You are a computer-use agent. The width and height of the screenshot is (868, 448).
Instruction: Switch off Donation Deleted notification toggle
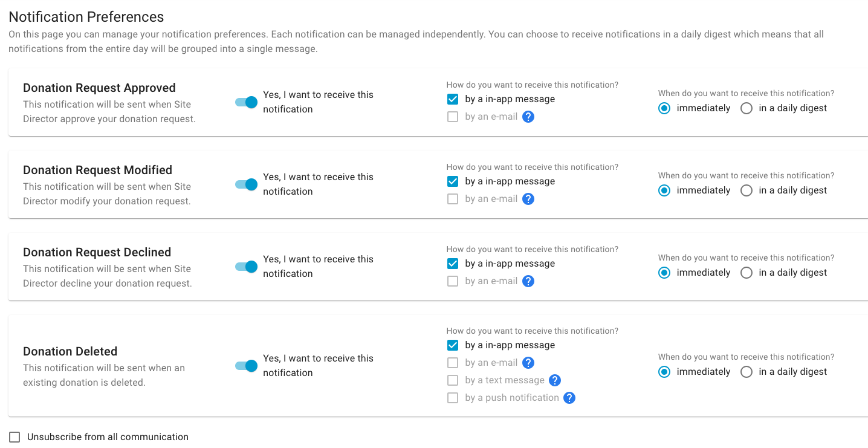[x=246, y=366]
